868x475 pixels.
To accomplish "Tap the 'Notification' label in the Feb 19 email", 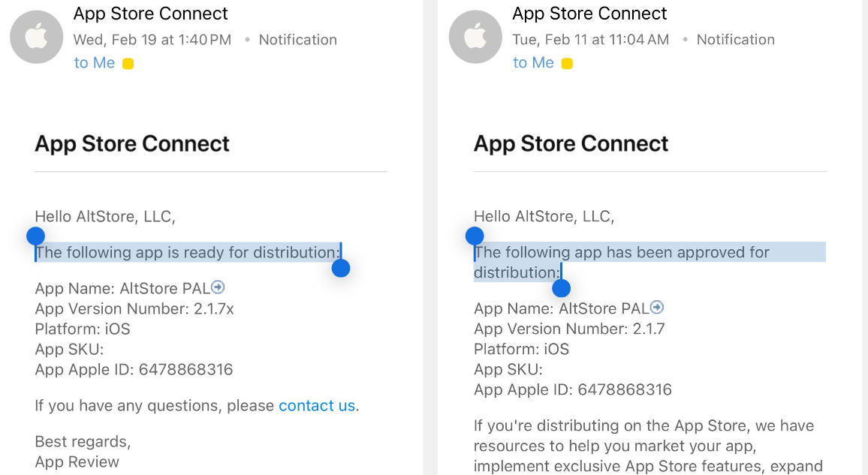I will 298,40.
